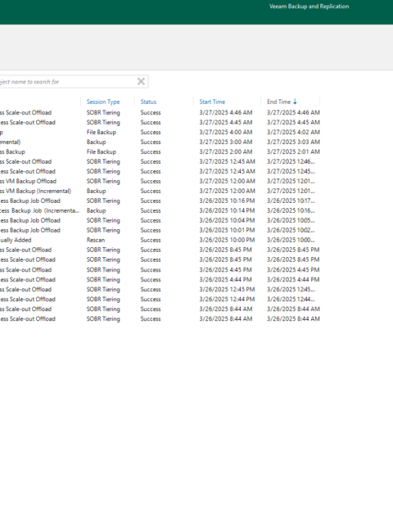Sort by Status column header

coord(148,101)
